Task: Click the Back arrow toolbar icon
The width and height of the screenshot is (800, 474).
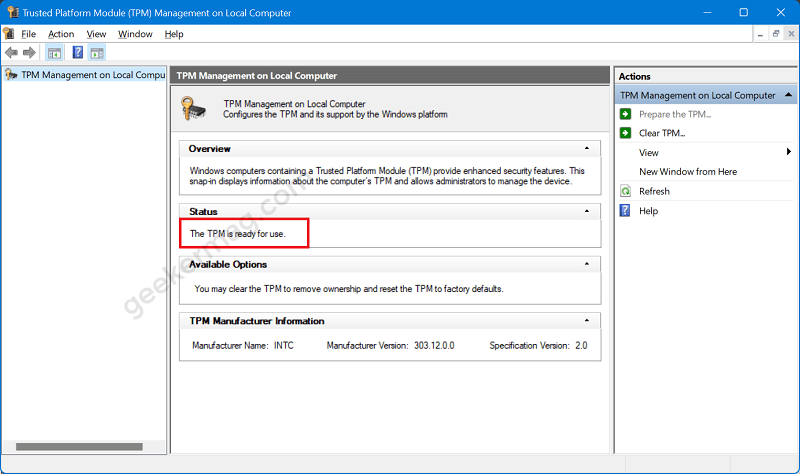Action: coord(11,53)
